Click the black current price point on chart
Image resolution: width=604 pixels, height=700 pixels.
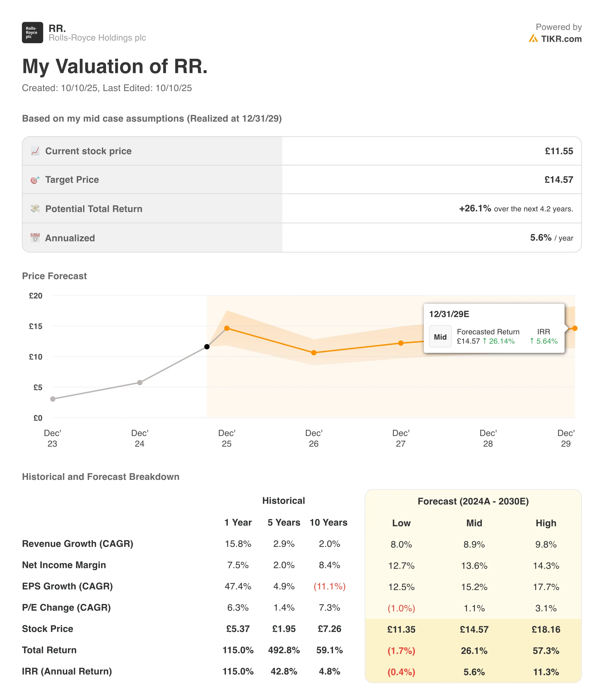207,347
